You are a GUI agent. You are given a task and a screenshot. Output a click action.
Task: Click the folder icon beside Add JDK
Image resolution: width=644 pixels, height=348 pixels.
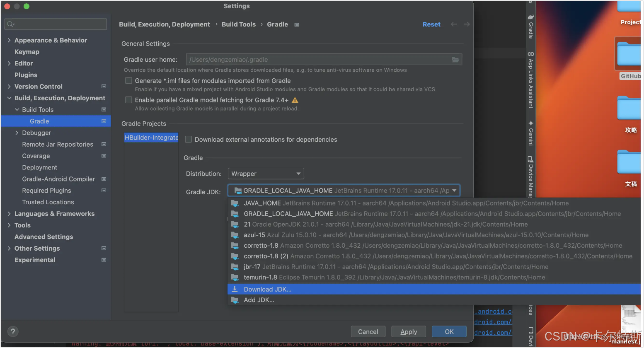click(x=235, y=300)
